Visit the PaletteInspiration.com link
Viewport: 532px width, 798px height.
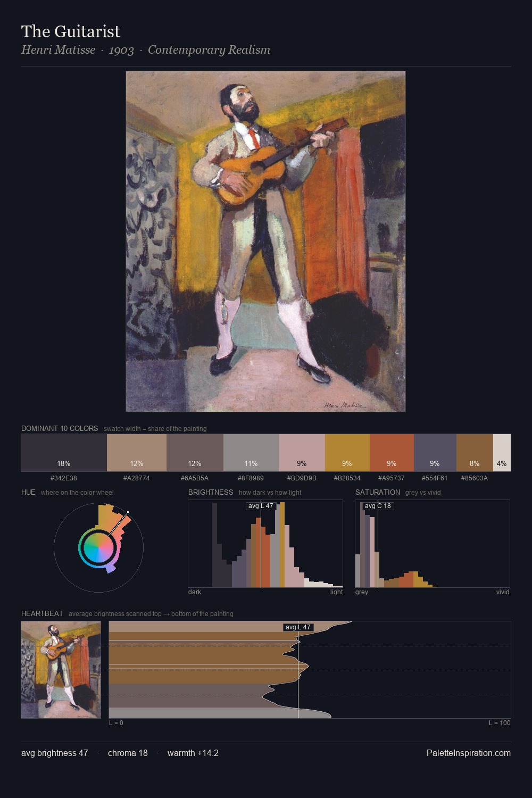469,753
